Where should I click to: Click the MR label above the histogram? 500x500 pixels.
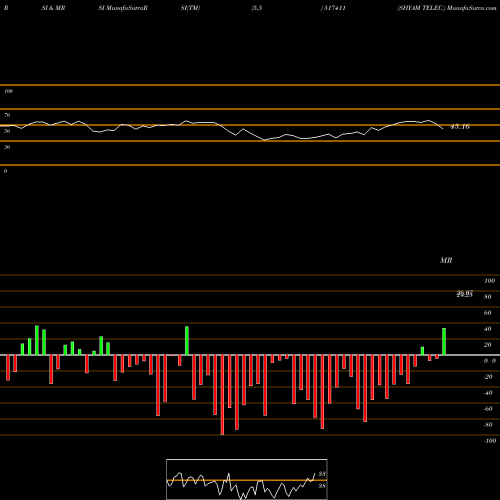[446, 260]
